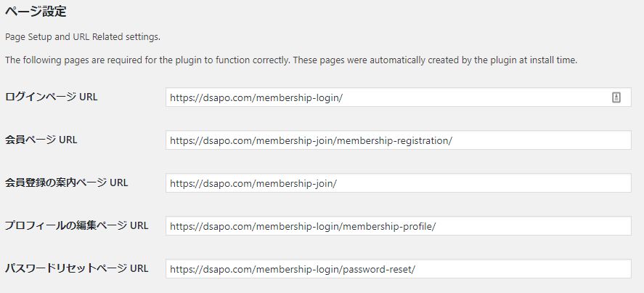Click into the 会員ページ URL text box

(x=399, y=140)
